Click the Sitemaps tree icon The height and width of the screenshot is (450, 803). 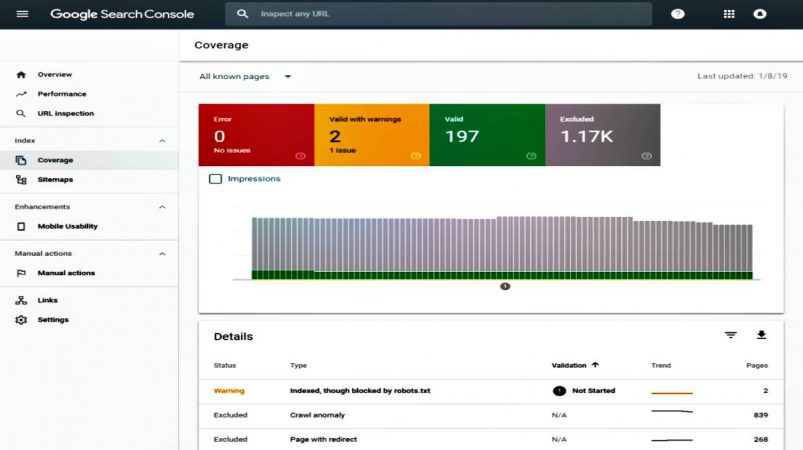tap(21, 180)
